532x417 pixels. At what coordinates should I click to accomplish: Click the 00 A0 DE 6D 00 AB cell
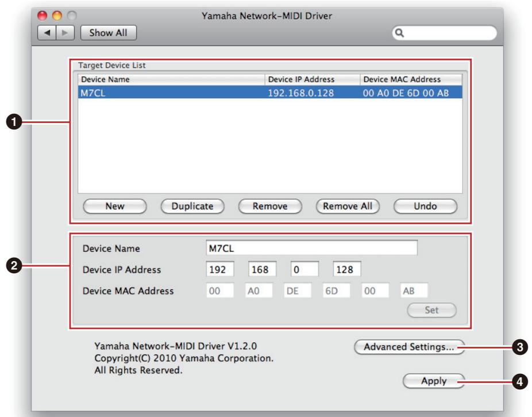click(406, 93)
